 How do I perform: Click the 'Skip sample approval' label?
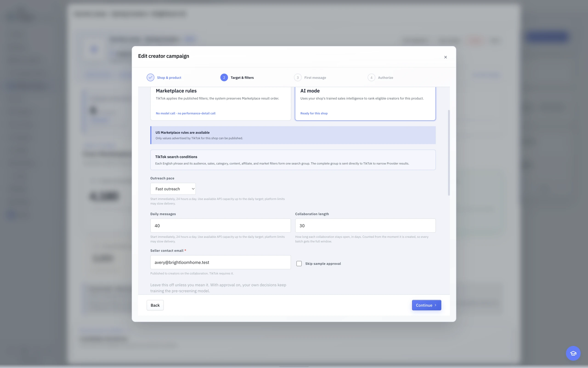(x=323, y=264)
